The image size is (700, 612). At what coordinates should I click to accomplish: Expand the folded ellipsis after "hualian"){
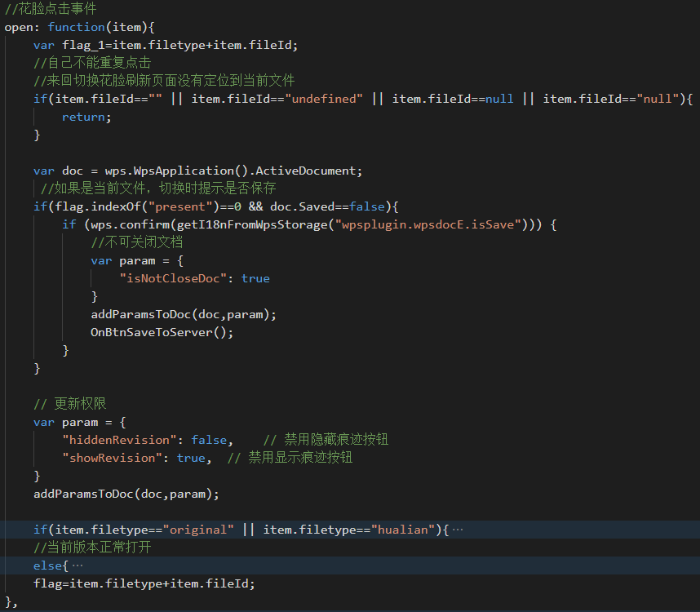click(458, 530)
